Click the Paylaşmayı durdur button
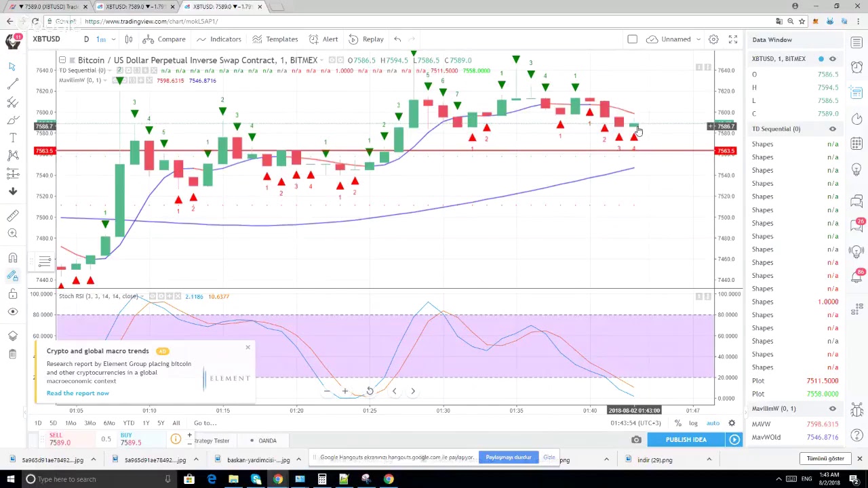This screenshot has height=488, width=868. tap(509, 457)
